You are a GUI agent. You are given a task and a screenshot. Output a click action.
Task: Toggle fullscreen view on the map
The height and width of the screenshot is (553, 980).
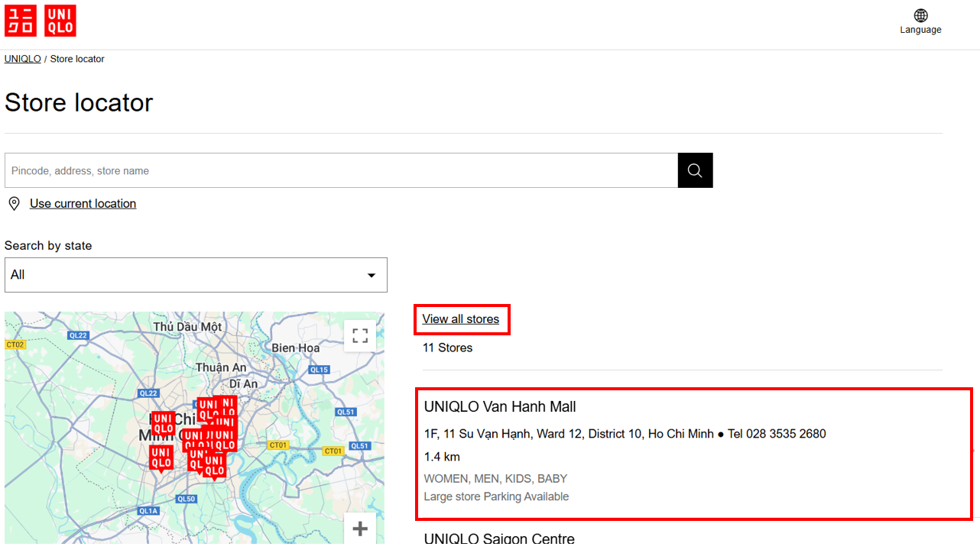[360, 335]
